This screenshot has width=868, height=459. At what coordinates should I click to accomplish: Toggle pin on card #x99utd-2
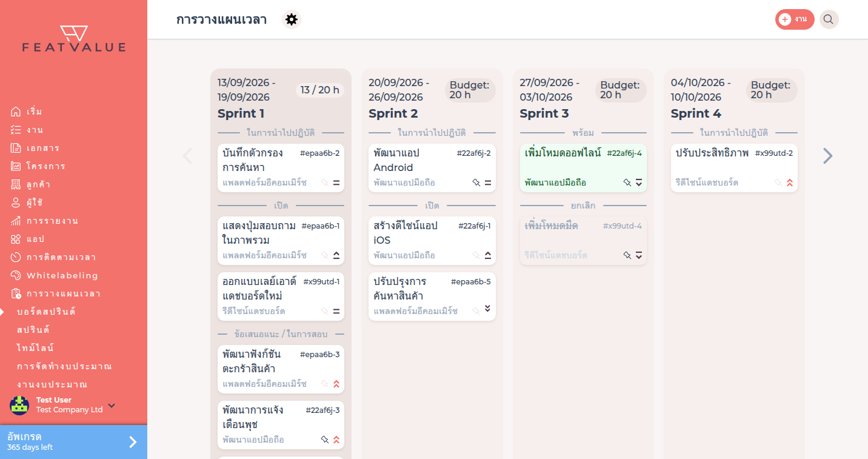[778, 183]
